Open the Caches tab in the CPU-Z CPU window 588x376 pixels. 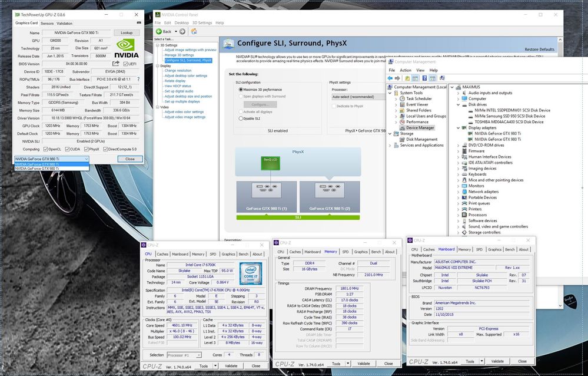coord(162,254)
